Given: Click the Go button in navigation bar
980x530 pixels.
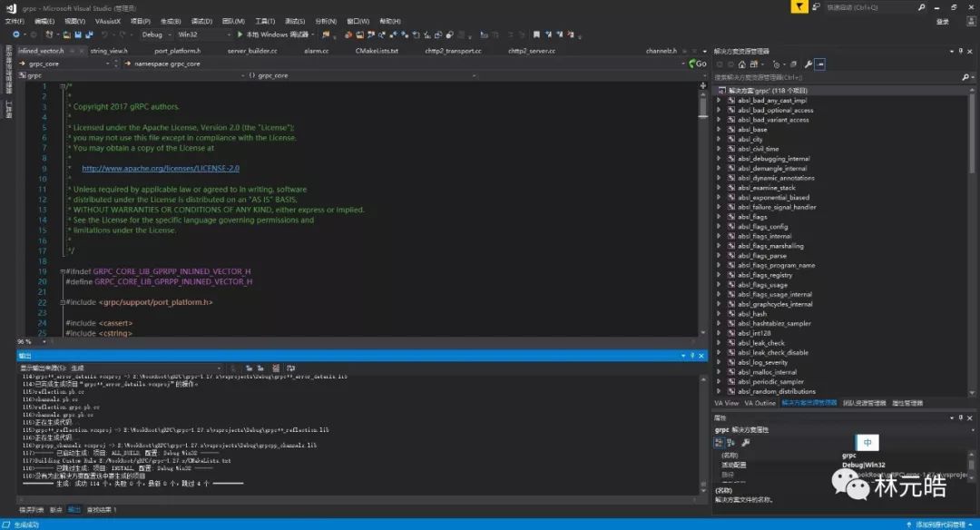Looking at the screenshot, I should pos(697,64).
